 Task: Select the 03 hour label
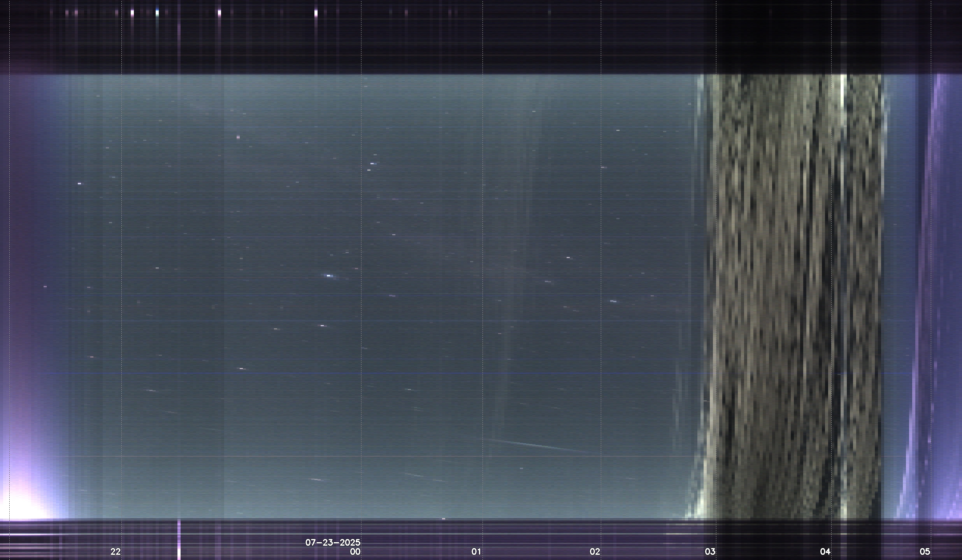(x=710, y=551)
